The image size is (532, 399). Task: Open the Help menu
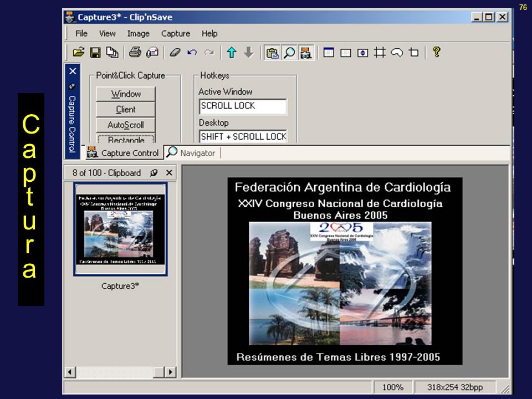click(x=209, y=34)
